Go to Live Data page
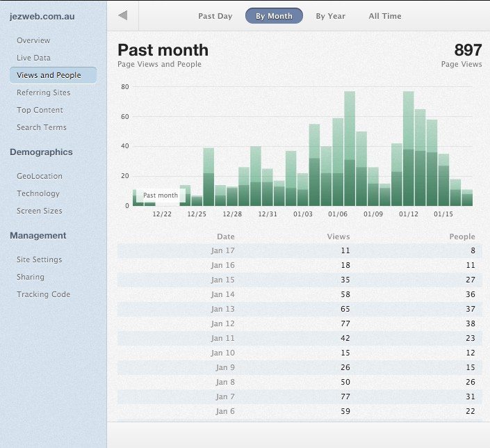Image resolution: width=490 pixels, height=448 pixels. 33,58
